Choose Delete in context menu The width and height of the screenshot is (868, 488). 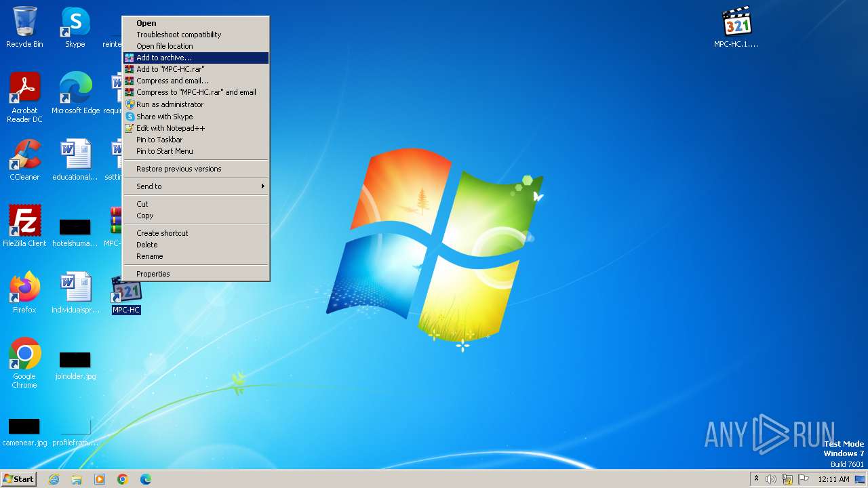[196, 245]
